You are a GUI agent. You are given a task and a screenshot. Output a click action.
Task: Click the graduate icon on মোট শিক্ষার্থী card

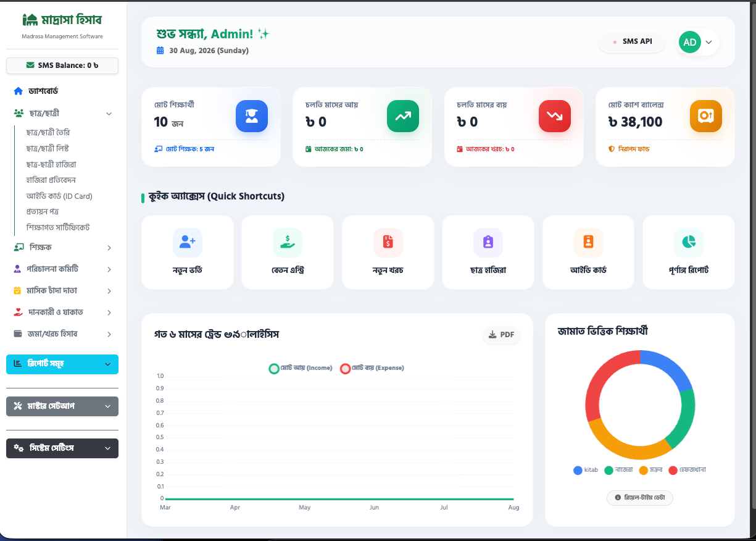pos(252,116)
